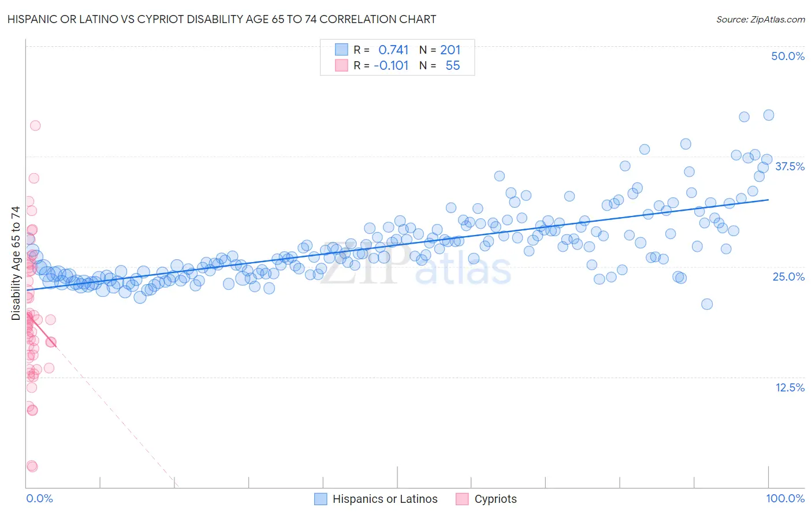Select the Cypriots legend label

pyautogui.click(x=496, y=499)
